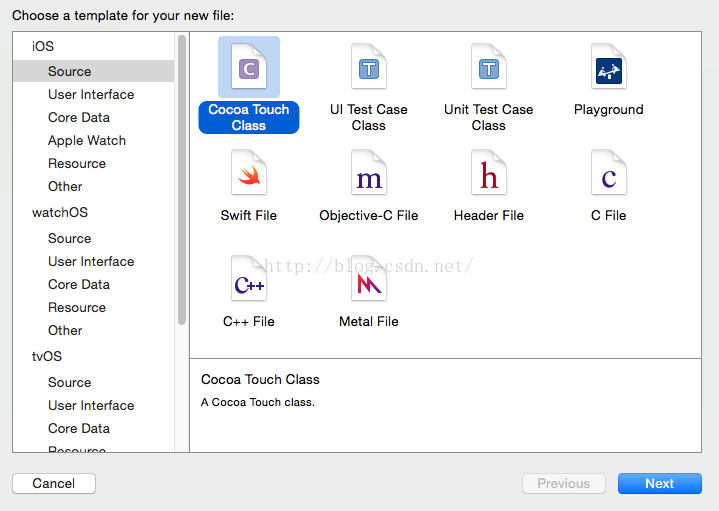719x511 pixels.
Task: Click the Cancel button
Action: (54, 483)
